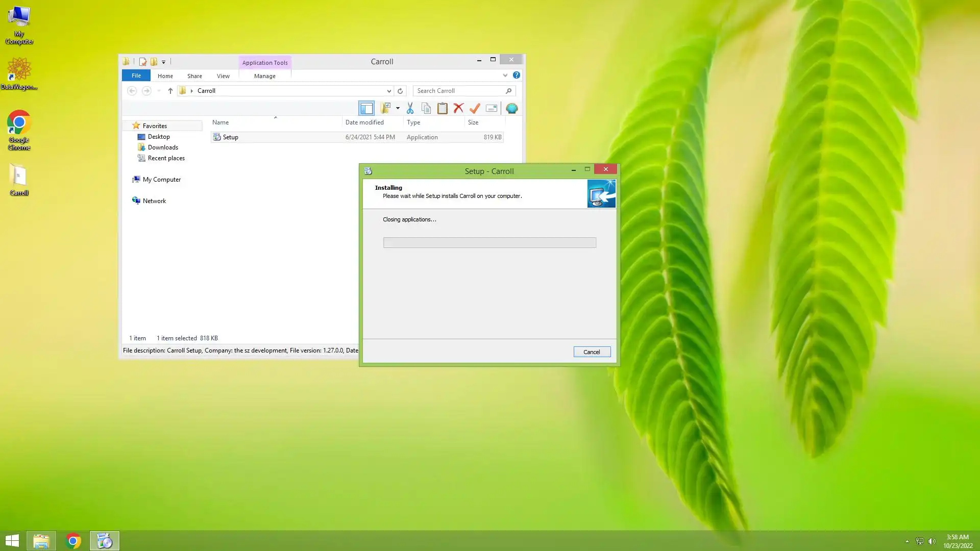Image resolution: width=980 pixels, height=551 pixels.
Task: Click the Rename toolbar icon
Action: point(492,108)
